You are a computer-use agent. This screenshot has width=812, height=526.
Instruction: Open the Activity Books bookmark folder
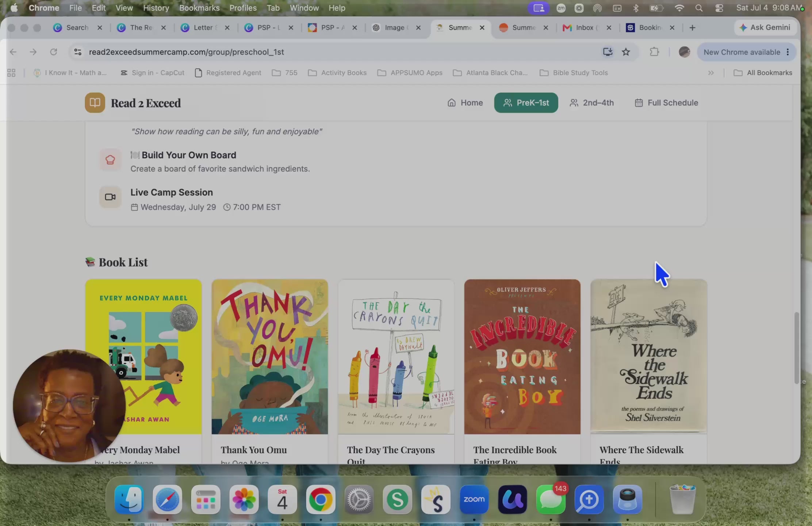[337, 73]
